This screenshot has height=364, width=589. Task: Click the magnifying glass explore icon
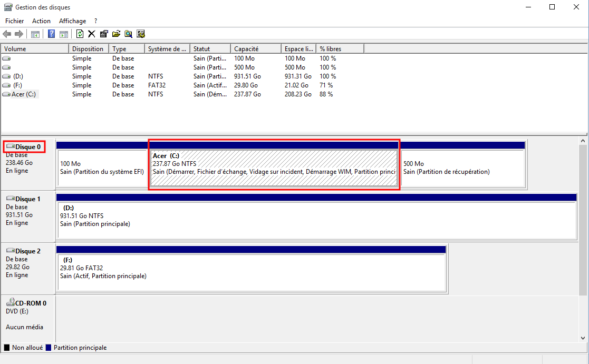pos(128,34)
